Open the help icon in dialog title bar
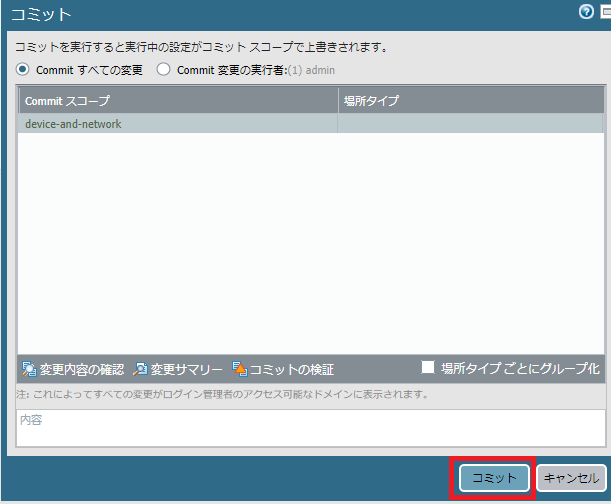Viewport: 611px width, 504px height. (586, 12)
